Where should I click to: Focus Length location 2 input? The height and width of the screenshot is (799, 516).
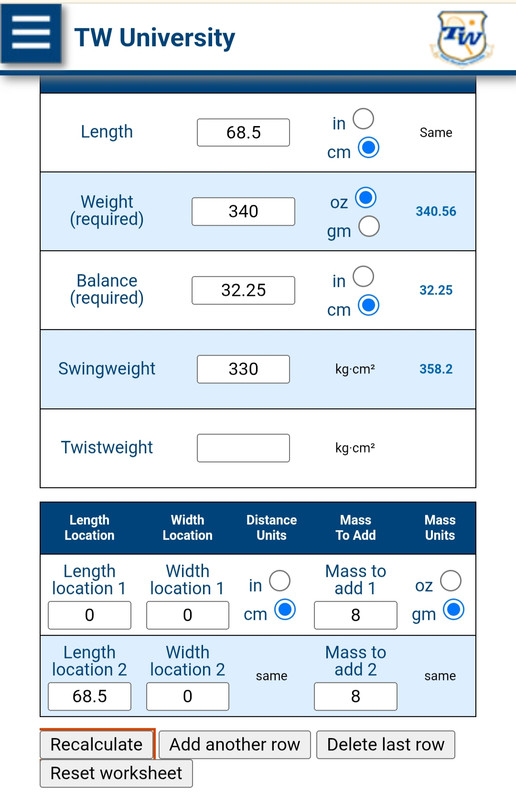click(90, 696)
